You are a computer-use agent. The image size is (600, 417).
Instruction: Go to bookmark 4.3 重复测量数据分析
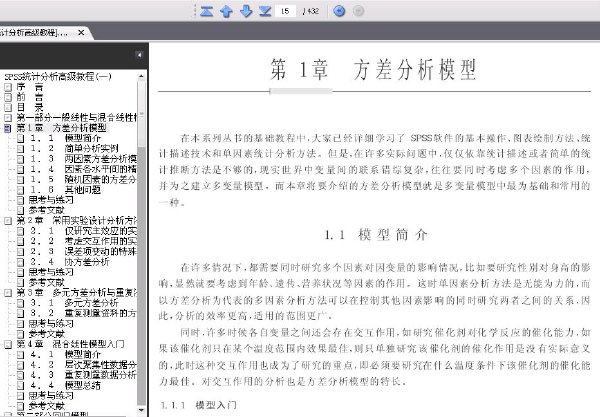tap(83, 375)
